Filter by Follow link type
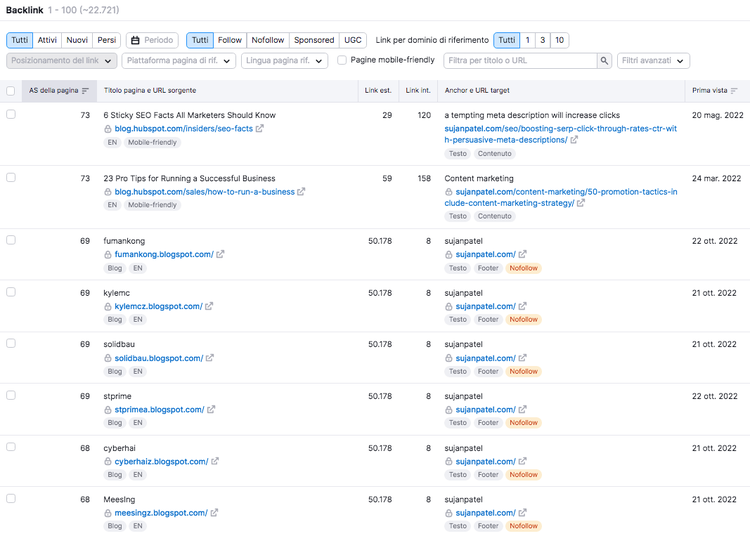 [x=230, y=40]
